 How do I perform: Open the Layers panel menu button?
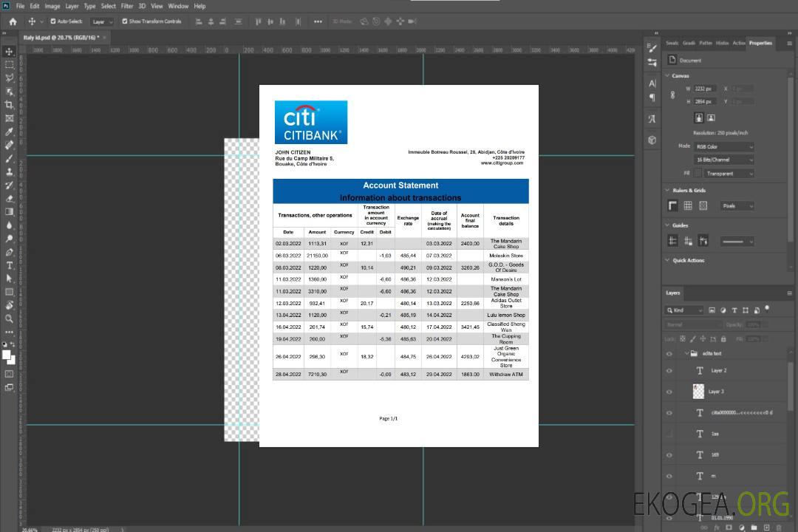coord(789,293)
